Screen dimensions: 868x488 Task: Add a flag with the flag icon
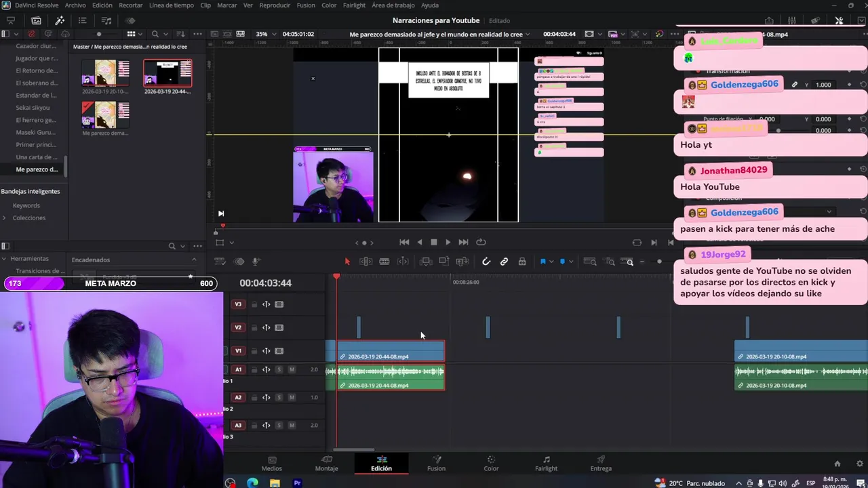(x=542, y=262)
